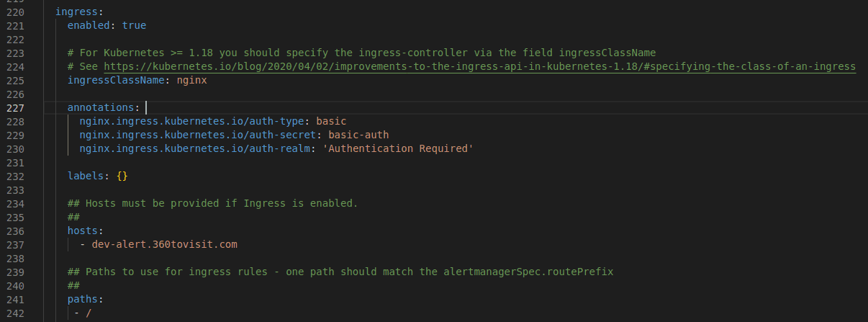Click the 'For Kubernetes >= 1.18' comment
Image resolution: width=868 pixels, height=322 pixels.
coord(361,53)
